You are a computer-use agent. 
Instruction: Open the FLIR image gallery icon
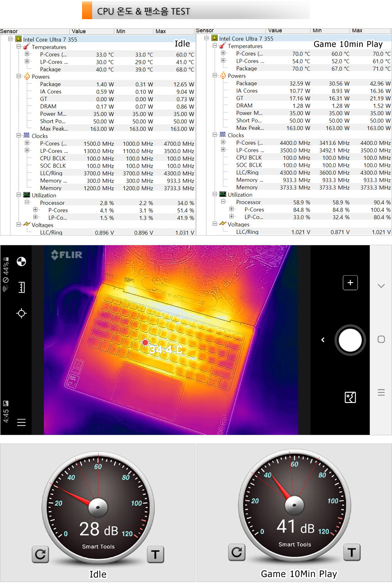[350, 397]
